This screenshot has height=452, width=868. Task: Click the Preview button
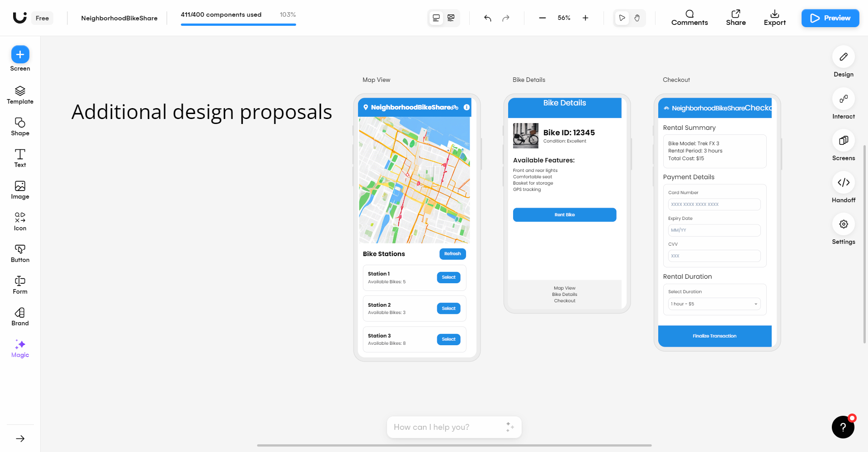point(830,18)
